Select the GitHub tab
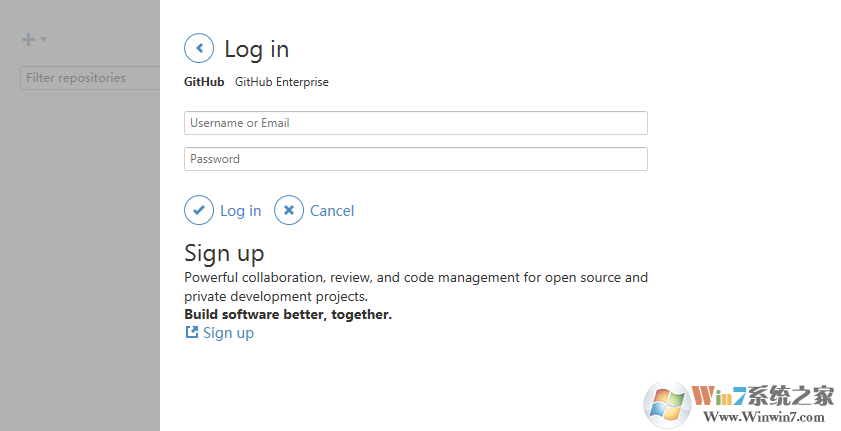Screen dimensions: 841x431 pyautogui.click(x=204, y=82)
